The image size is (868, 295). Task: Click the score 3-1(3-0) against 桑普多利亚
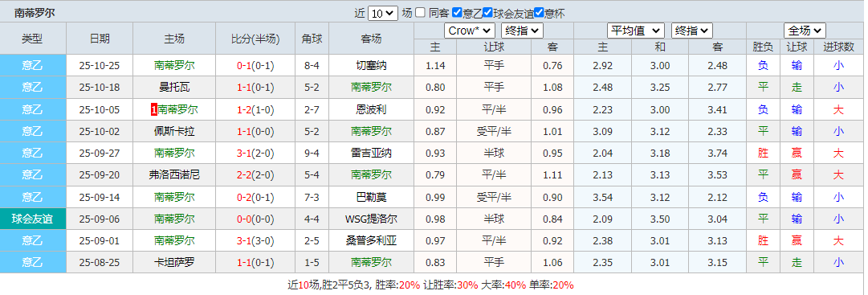click(255, 240)
